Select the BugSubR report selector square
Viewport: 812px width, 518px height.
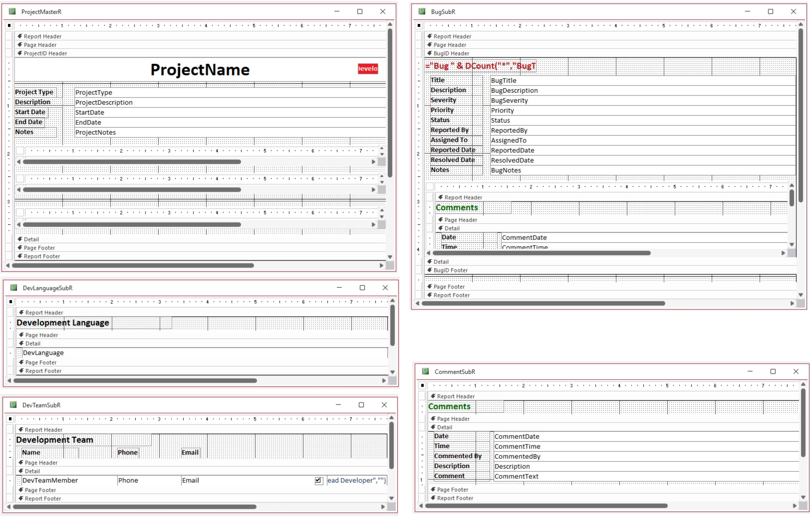(x=419, y=25)
